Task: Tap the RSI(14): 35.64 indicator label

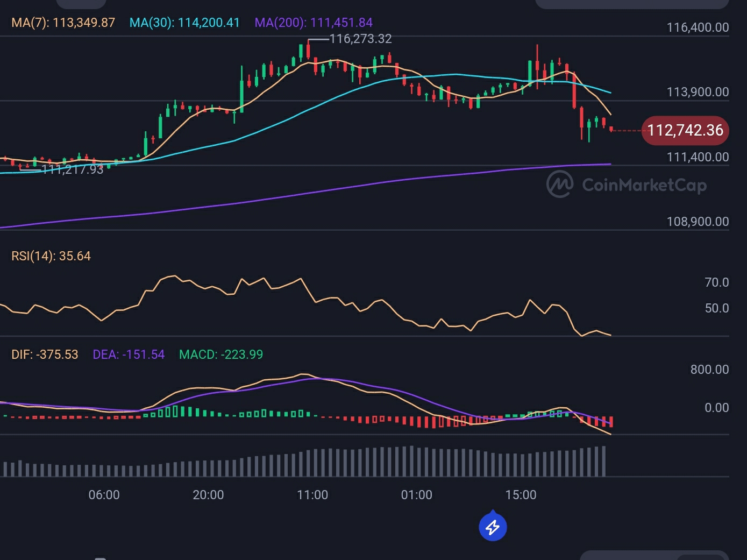Action: tap(51, 256)
